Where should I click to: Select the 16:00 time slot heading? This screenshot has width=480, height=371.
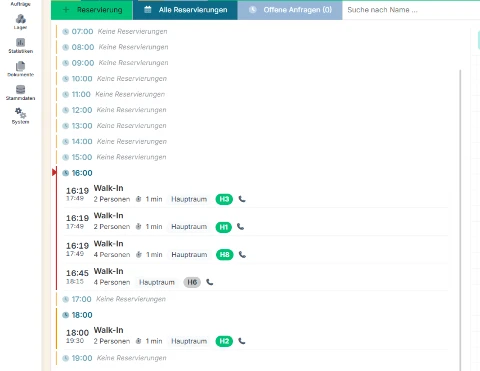tap(82, 173)
